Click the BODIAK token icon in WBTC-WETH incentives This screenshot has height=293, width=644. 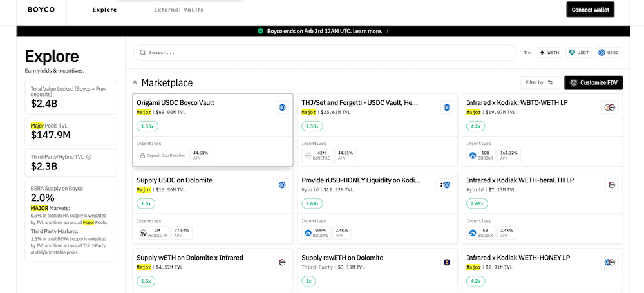473,155
